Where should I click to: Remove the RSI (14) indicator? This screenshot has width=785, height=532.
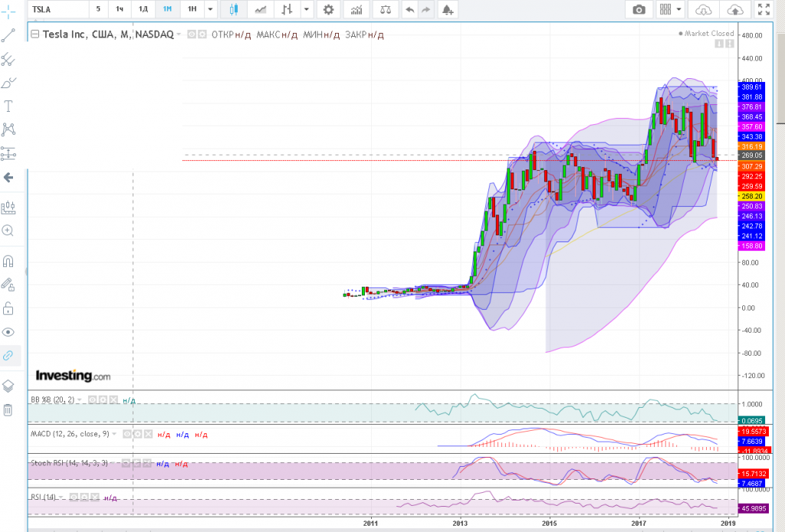point(94,498)
